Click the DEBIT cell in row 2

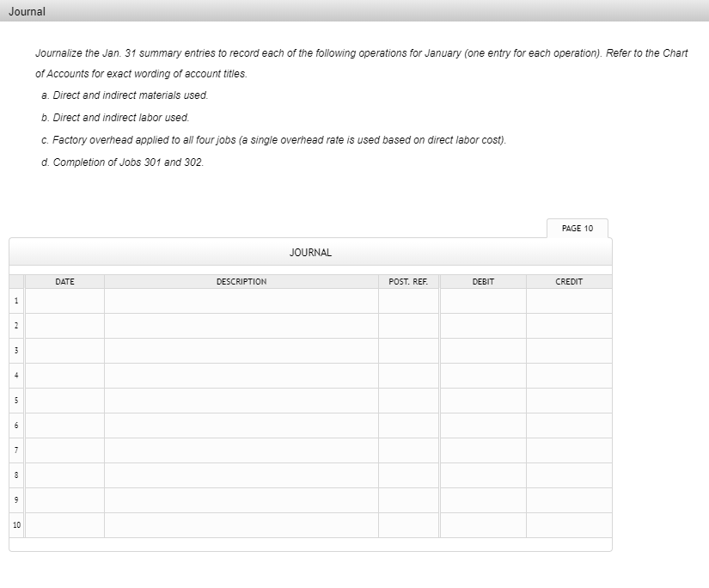coord(482,325)
